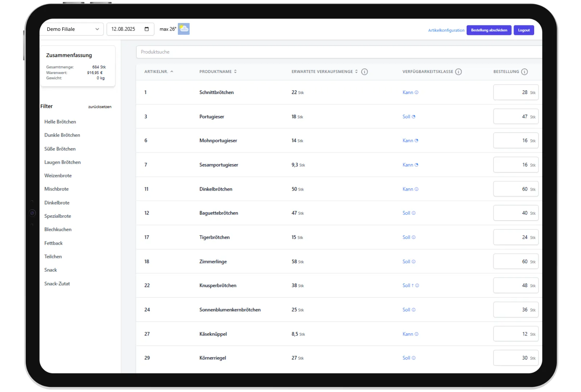Edit order quantity for Schnittbrötchen
581x392 pixels.
[x=516, y=93]
